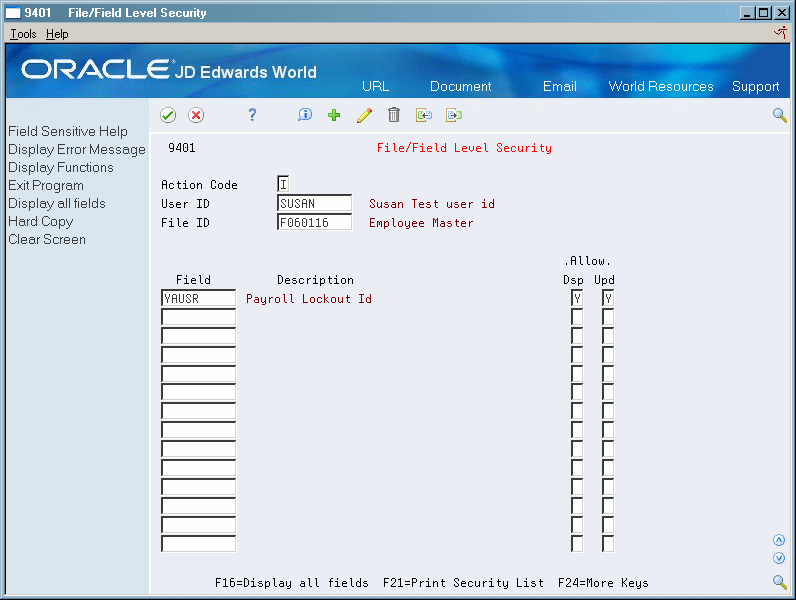Choose Exit Program
Screen dimensions: 796x600
coord(46,186)
